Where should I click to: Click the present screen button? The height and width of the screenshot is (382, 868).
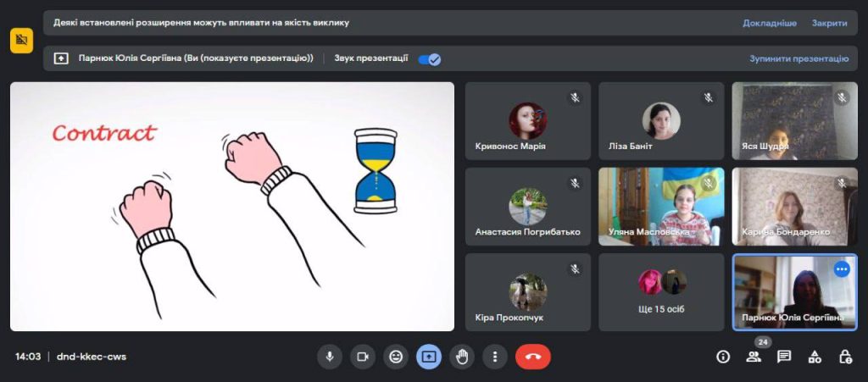tap(428, 357)
